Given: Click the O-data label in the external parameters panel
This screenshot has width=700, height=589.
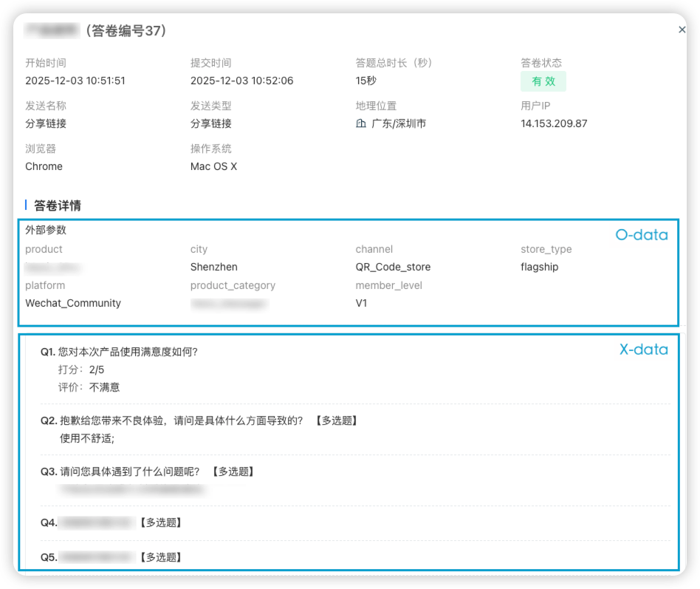Looking at the screenshot, I should pyautogui.click(x=640, y=235).
